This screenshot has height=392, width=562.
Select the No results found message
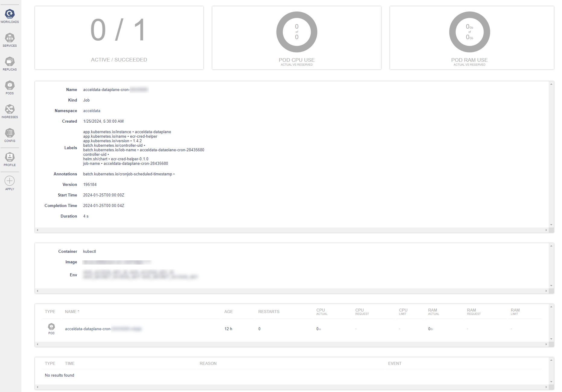[x=59, y=375]
